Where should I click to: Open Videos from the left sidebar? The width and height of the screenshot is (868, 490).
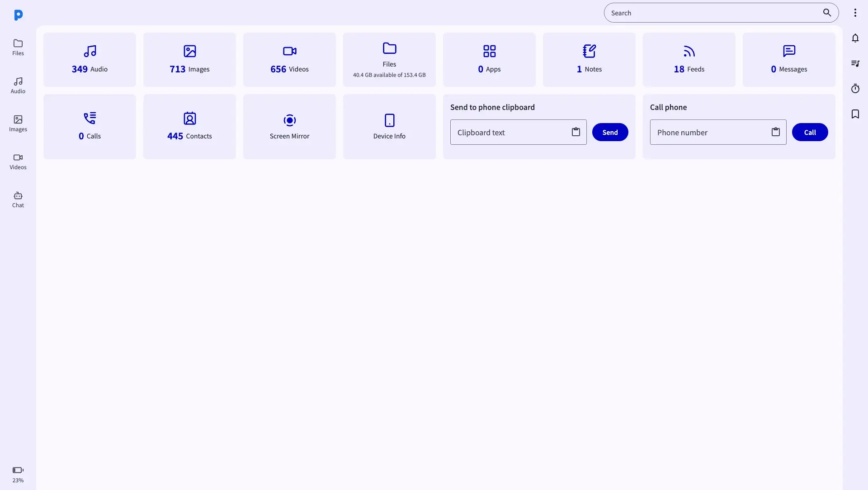pyautogui.click(x=18, y=162)
